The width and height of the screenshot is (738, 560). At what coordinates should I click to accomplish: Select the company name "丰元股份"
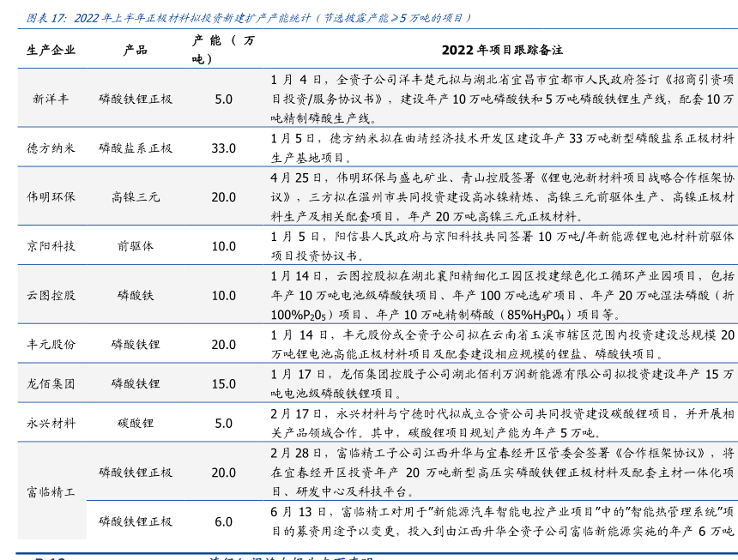click(51, 344)
